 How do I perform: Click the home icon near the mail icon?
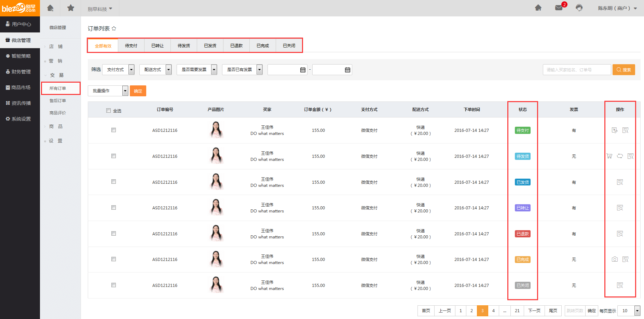click(x=538, y=8)
